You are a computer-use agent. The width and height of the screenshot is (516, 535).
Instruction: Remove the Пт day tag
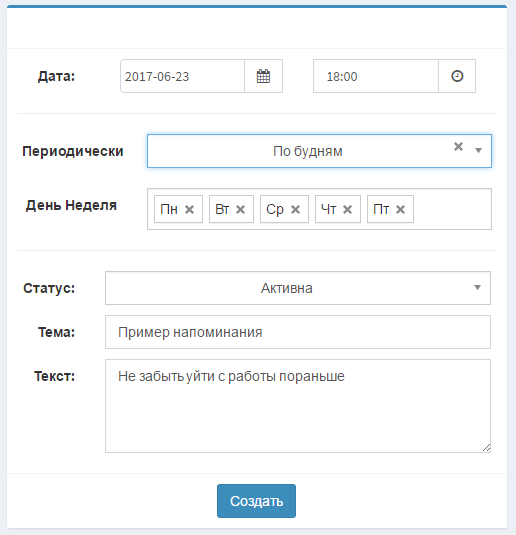tap(400, 209)
